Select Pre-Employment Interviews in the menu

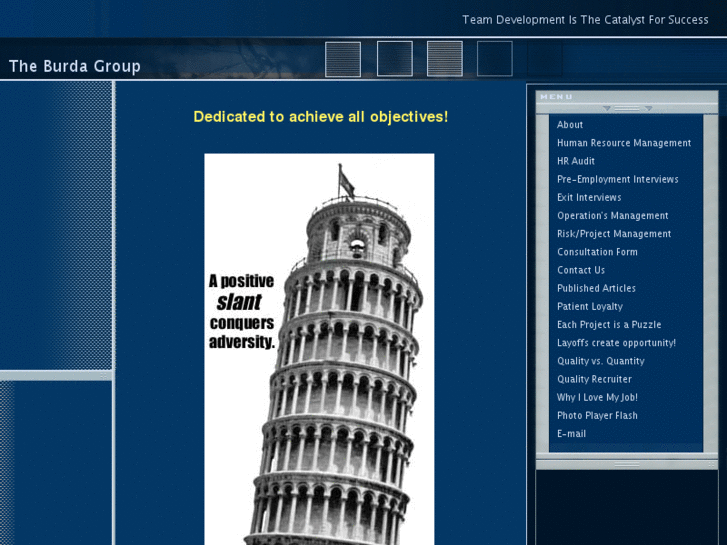point(617,180)
